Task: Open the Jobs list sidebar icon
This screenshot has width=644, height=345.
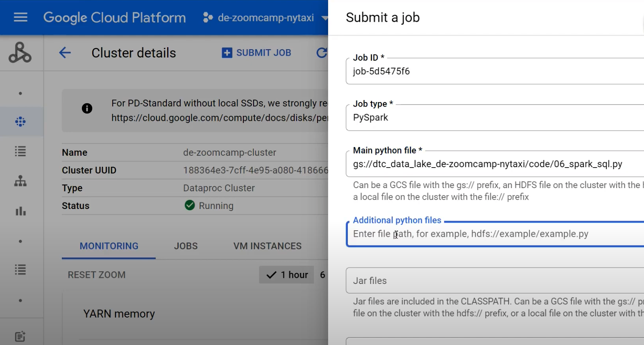Action: 20,151
